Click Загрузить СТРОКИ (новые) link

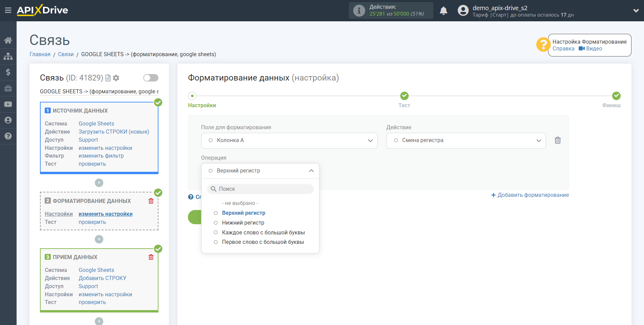point(114,132)
